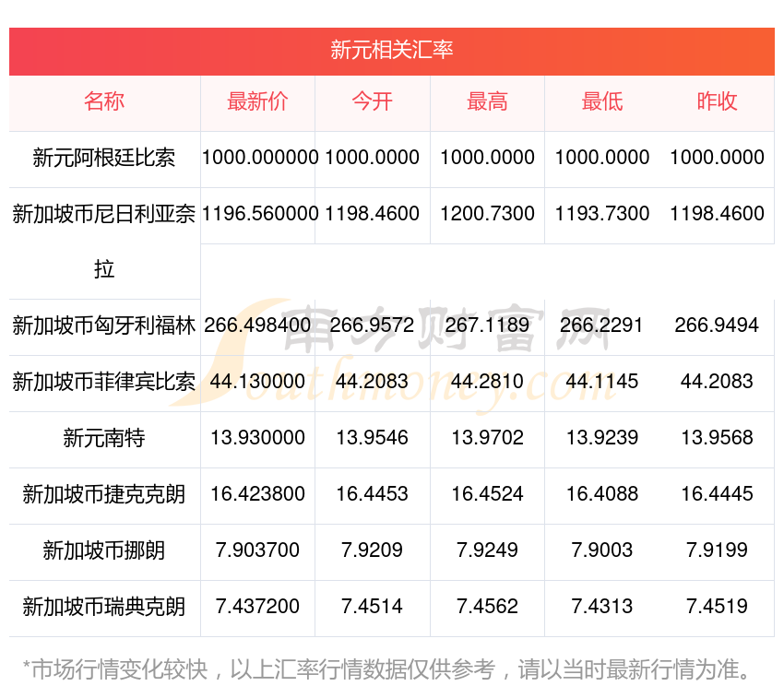Click highest value 16.4524
This screenshot has height=698, width=784.
point(488,494)
